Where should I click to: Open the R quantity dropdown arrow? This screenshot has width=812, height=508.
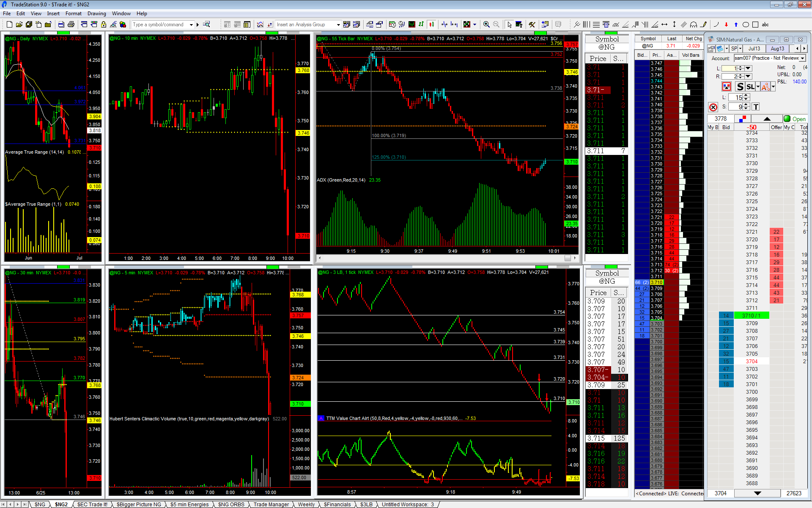[748, 76]
